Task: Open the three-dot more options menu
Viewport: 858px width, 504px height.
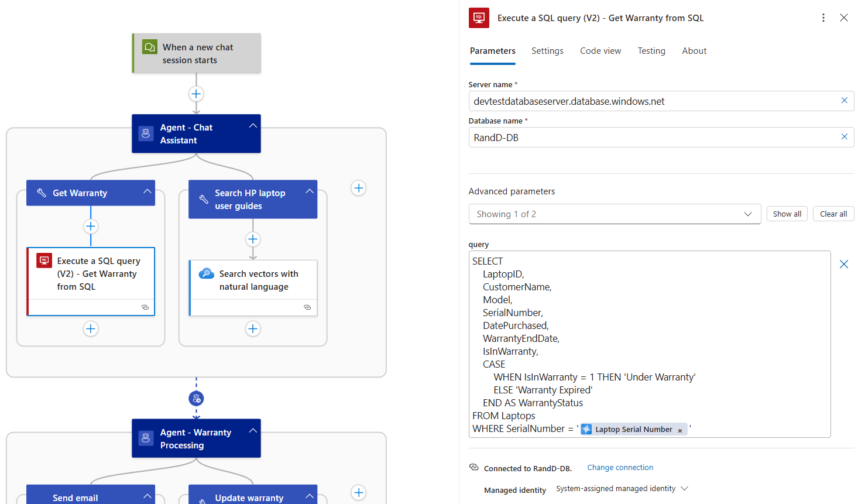Action: click(823, 18)
